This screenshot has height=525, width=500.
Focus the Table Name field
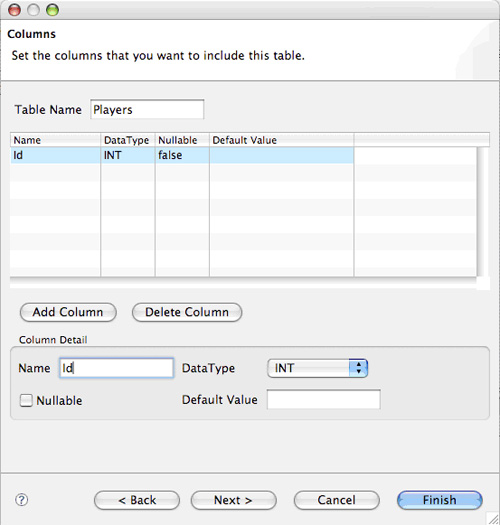(x=147, y=109)
